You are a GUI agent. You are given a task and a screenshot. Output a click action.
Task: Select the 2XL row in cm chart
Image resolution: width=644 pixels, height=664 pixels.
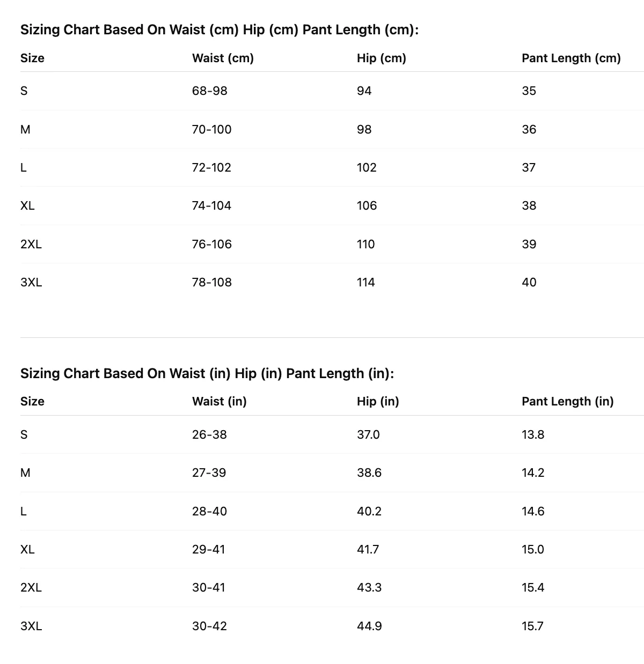332,244
